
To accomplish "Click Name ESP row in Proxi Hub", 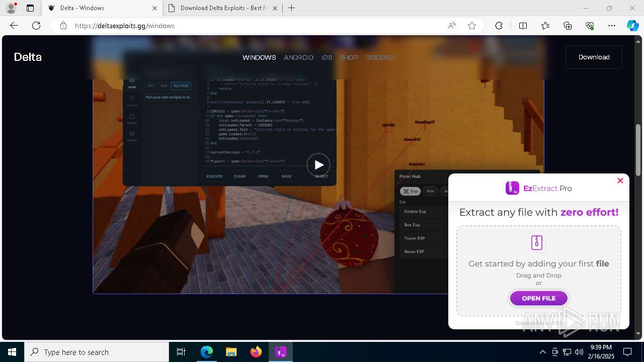I will click(x=424, y=251).
